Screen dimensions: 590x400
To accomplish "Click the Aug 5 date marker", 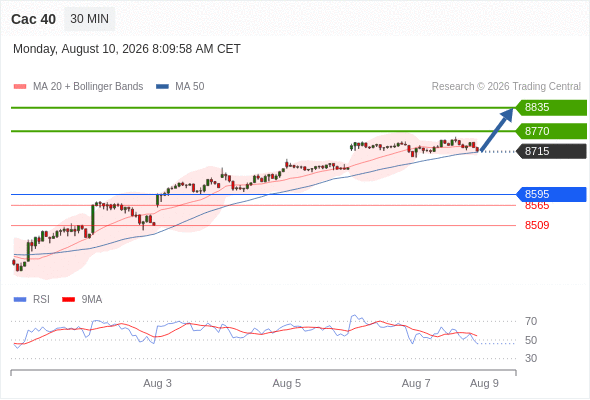I will (x=287, y=383).
